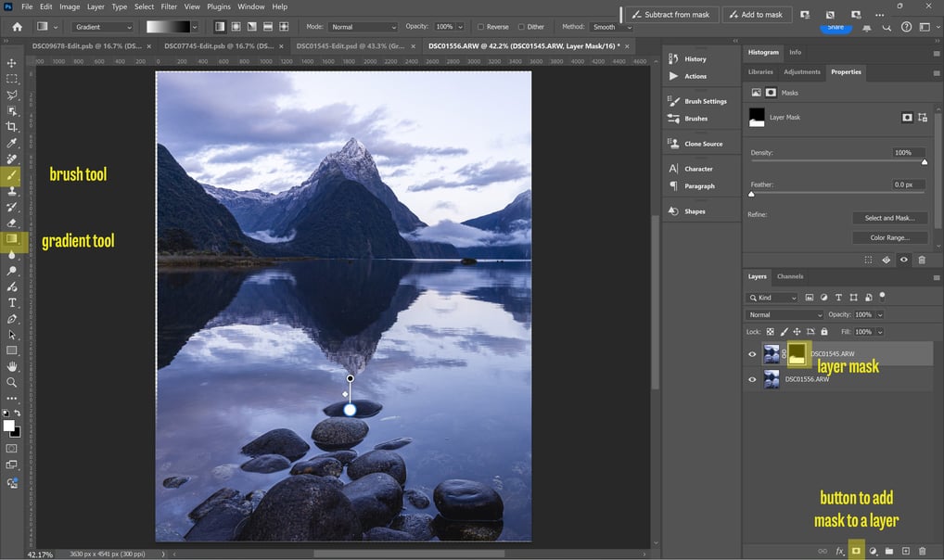Open the Plugins menu
944x560 pixels.
pyautogui.click(x=219, y=6)
